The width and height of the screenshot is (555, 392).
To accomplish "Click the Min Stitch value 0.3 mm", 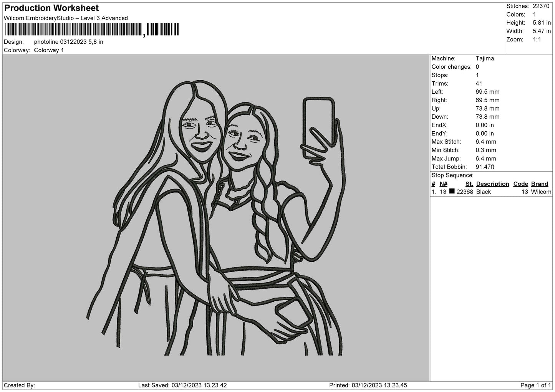I will [486, 150].
